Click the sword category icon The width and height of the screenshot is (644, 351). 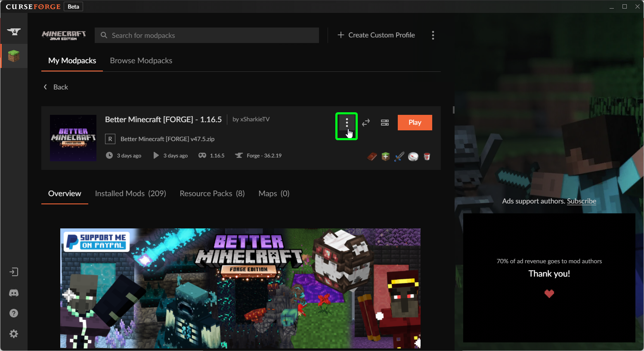[x=399, y=157]
